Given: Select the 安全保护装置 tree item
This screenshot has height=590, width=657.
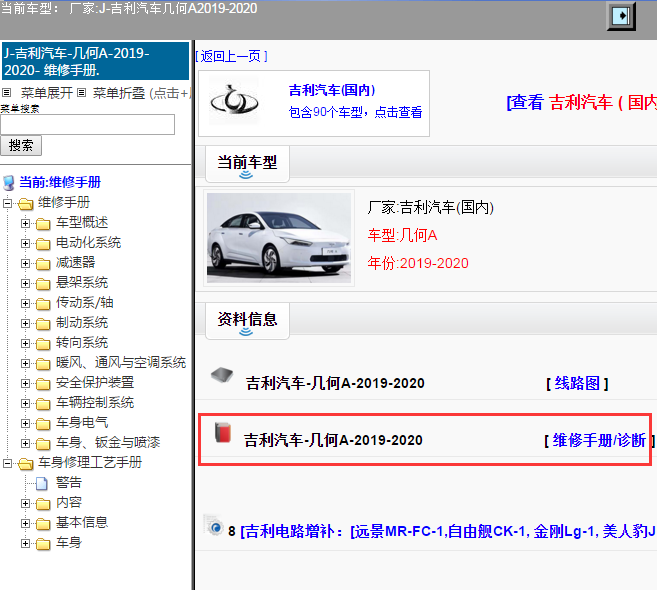Looking at the screenshot, I should [x=95, y=383].
